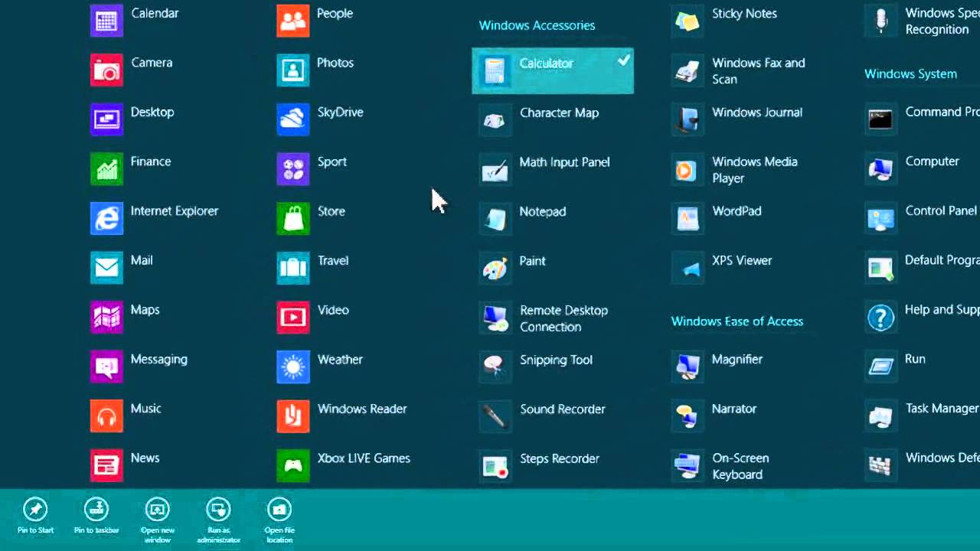Viewport: 980px width, 551px height.
Task: Launch the Run icon
Action: pos(880,367)
